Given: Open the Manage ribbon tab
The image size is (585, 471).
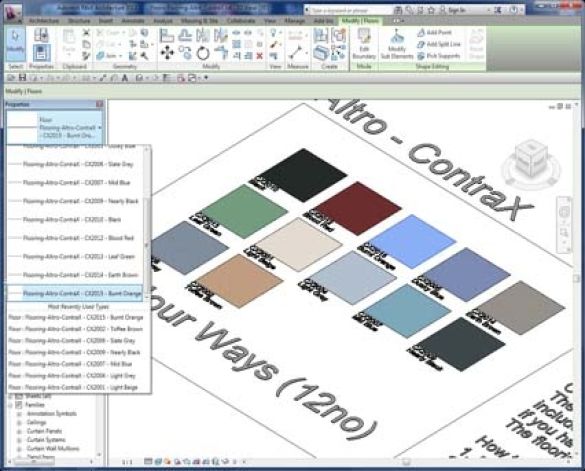Looking at the screenshot, I should point(295,21).
